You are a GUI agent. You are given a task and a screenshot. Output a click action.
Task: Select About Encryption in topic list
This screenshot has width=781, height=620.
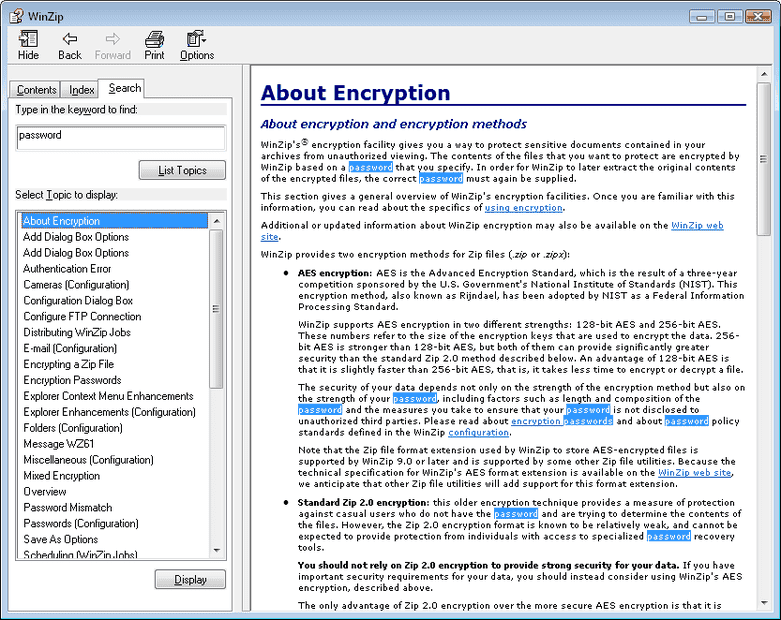click(x=115, y=221)
